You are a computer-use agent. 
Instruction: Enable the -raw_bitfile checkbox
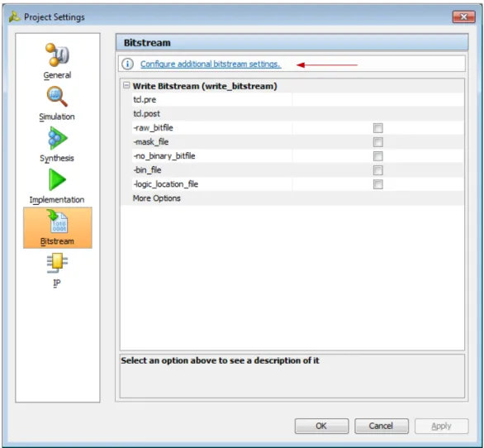click(x=377, y=128)
